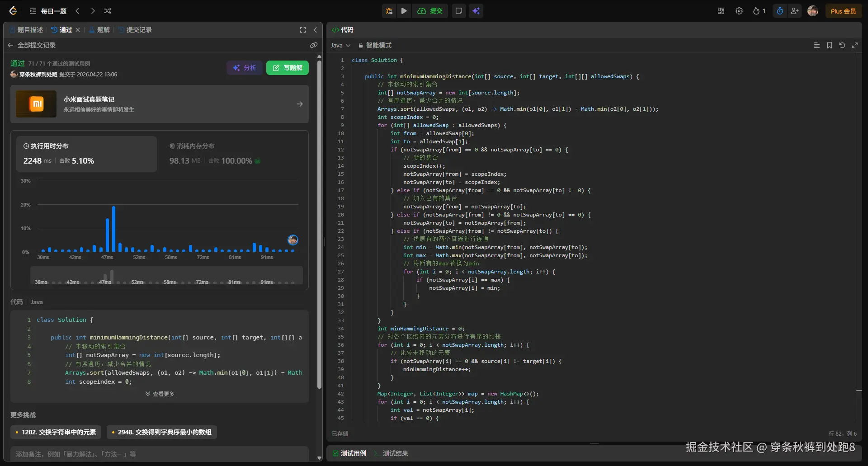The image size is (868, 466).
Task: Click the bookmark icon in code editor
Action: [x=830, y=45]
